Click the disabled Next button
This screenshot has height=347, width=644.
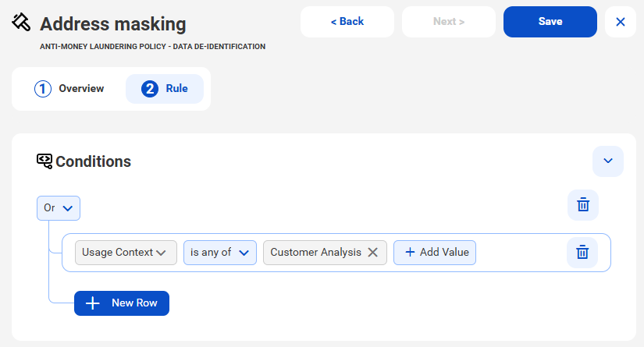pos(449,22)
